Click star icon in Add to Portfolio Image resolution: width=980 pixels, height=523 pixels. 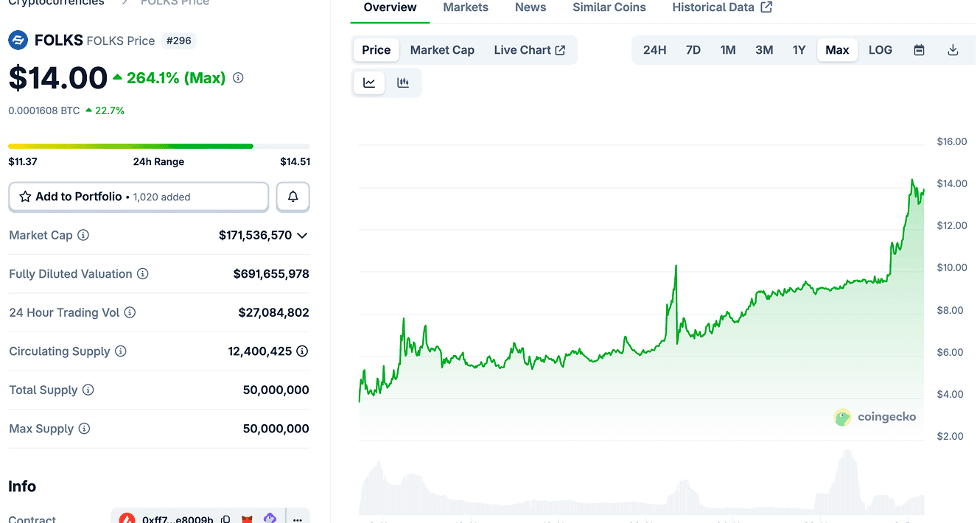pyautogui.click(x=25, y=197)
